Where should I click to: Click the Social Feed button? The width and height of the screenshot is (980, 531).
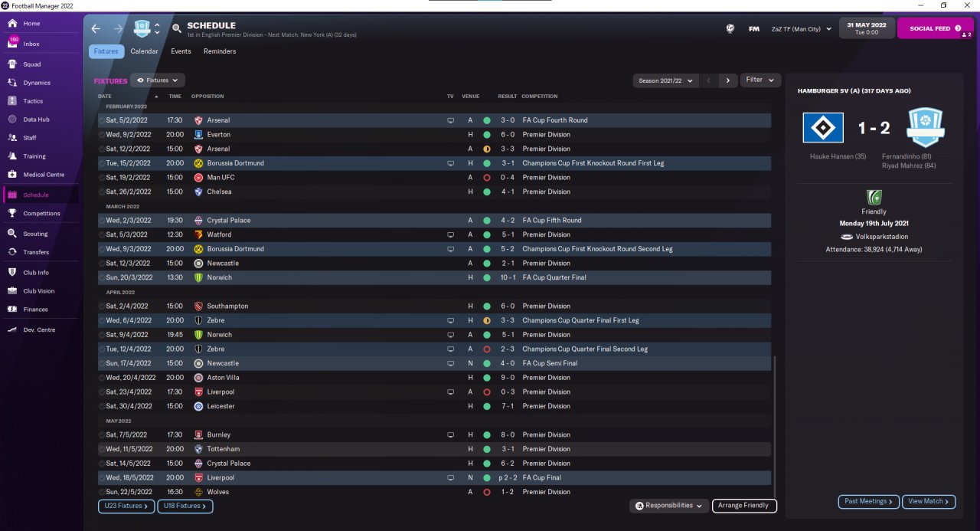point(935,28)
